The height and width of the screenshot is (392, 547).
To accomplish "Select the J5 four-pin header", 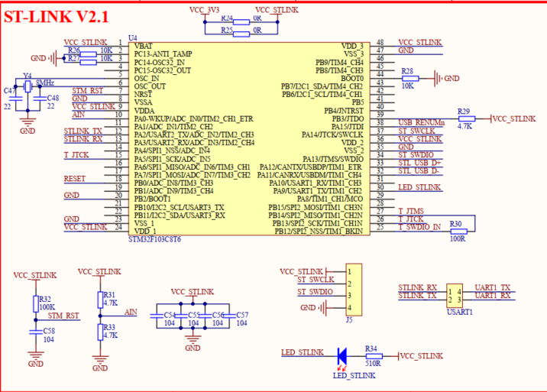I will point(354,290).
